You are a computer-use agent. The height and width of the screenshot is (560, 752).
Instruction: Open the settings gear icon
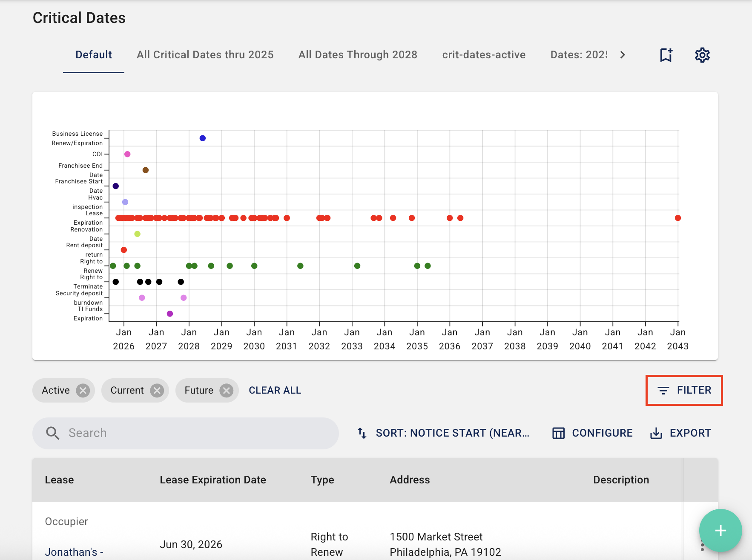click(x=702, y=55)
